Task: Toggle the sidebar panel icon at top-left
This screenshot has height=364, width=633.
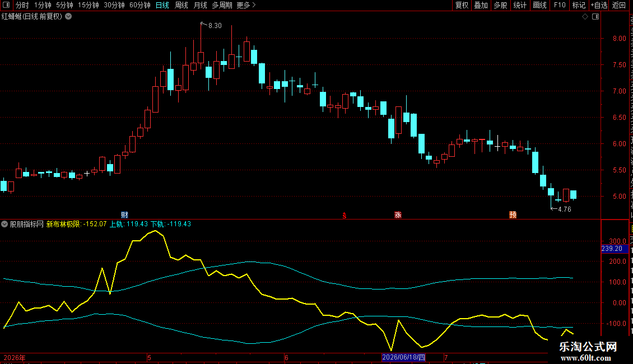Action: click(x=6, y=5)
